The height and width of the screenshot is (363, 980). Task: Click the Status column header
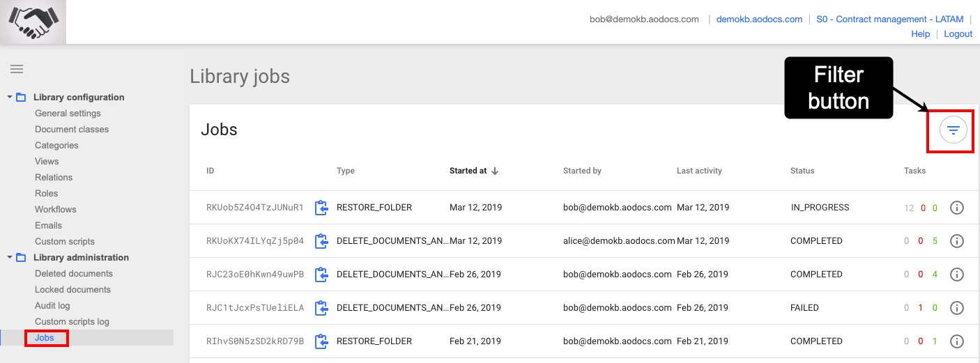click(802, 171)
